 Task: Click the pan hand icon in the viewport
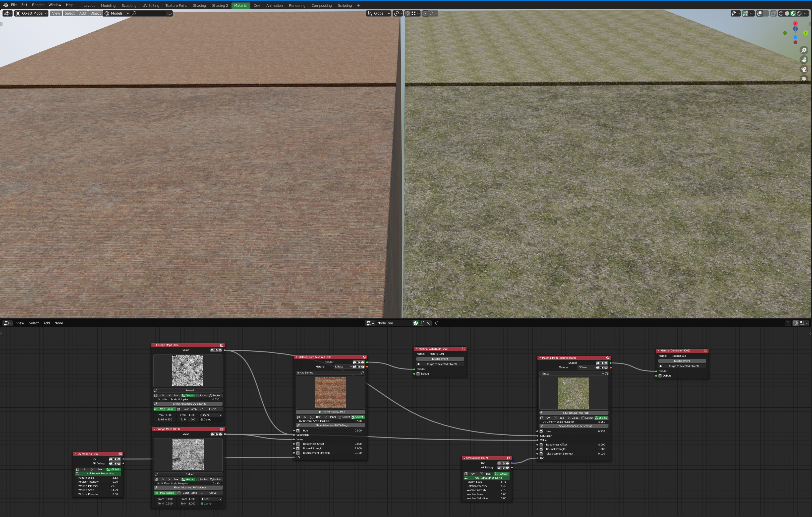[804, 60]
